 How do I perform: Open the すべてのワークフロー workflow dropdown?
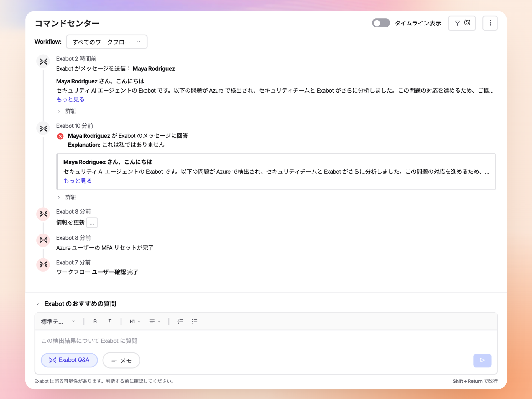pyautogui.click(x=107, y=42)
